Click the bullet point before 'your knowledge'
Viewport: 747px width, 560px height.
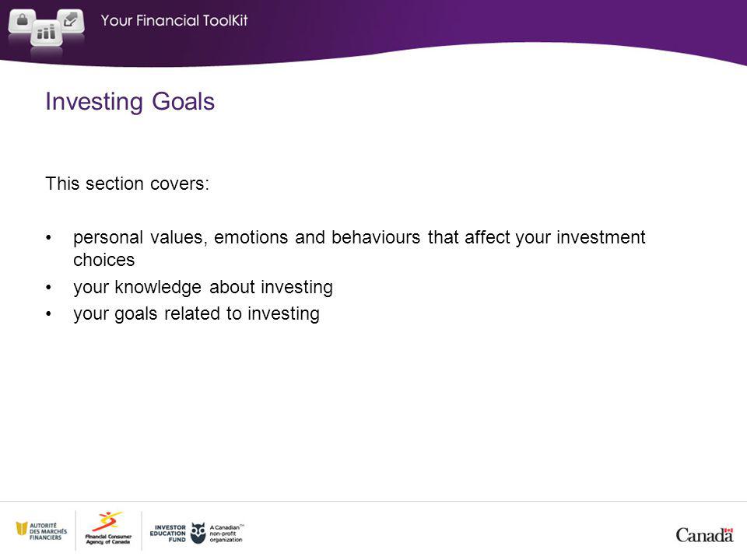[48, 288]
